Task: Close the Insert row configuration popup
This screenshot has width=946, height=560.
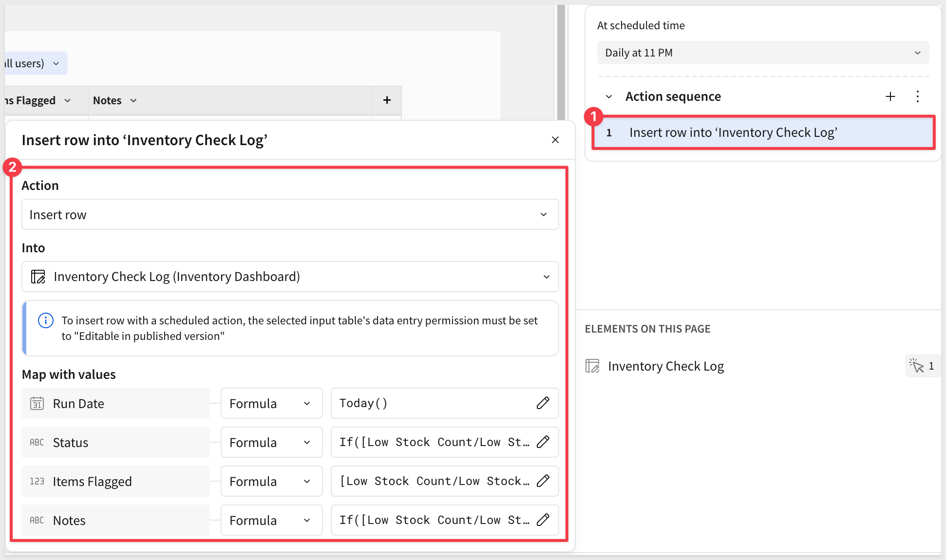Action: pos(555,140)
